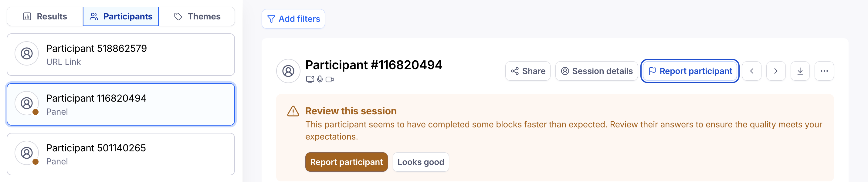
Task: Open the Add filters dropdown
Action: click(293, 19)
